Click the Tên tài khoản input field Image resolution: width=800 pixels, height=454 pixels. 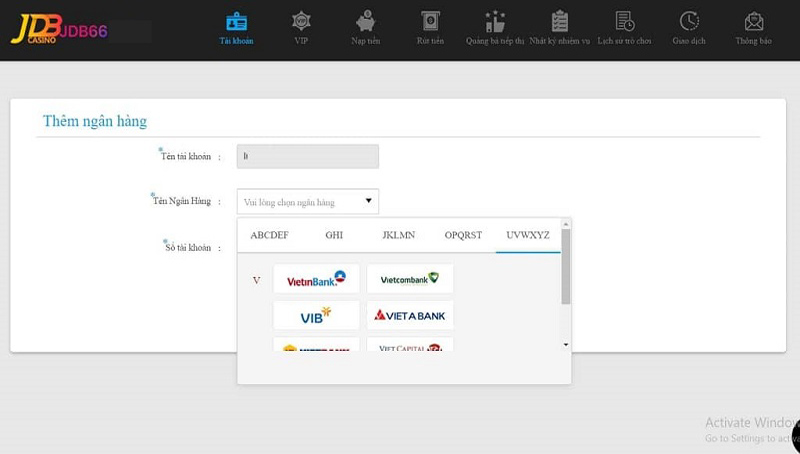coord(308,156)
